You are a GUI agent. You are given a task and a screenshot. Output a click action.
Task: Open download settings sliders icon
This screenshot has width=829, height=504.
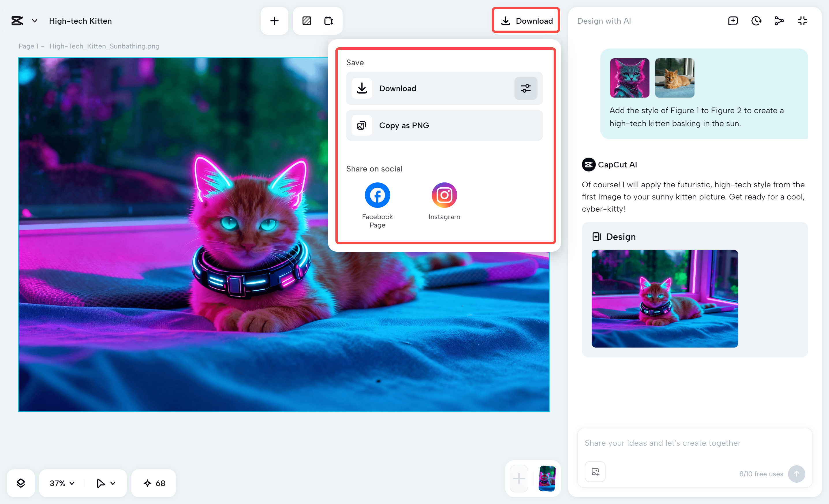[526, 89]
